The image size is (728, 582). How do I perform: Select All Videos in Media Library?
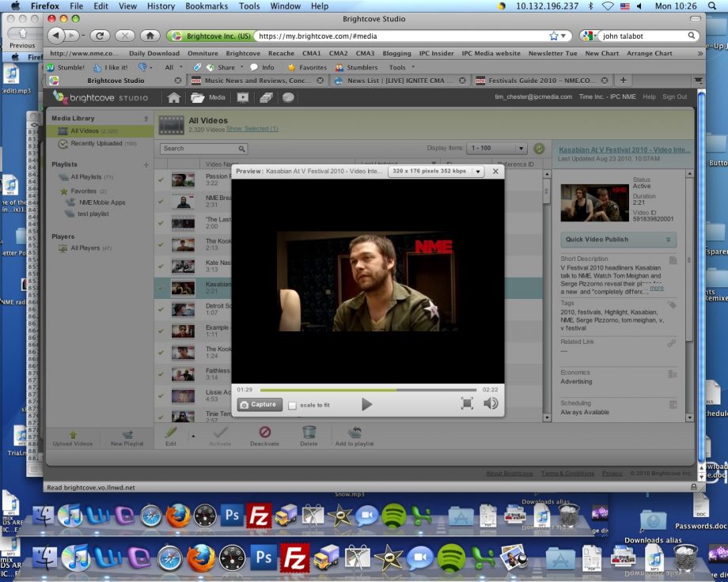tap(100, 131)
